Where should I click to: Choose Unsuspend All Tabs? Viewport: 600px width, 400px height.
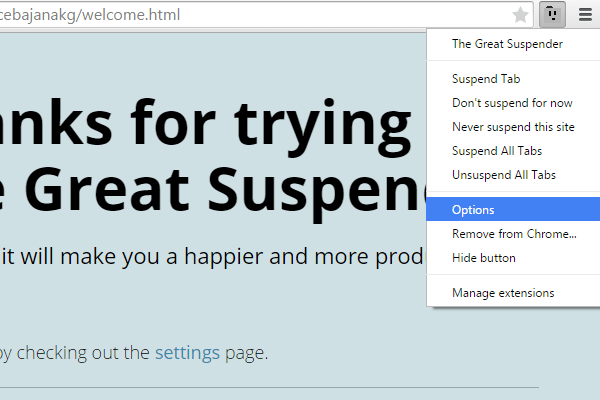[513, 175]
